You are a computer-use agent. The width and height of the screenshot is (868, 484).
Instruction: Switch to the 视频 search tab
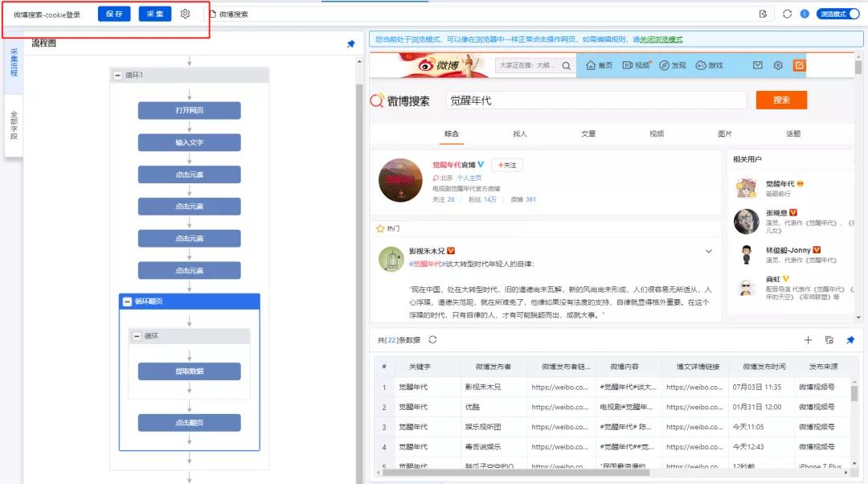pos(657,133)
